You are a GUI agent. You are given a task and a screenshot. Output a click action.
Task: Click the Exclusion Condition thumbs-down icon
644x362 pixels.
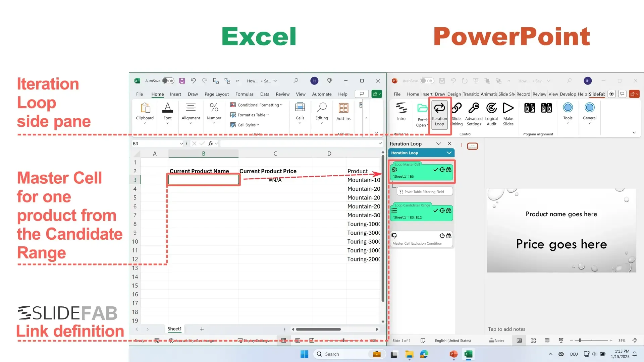point(394,236)
